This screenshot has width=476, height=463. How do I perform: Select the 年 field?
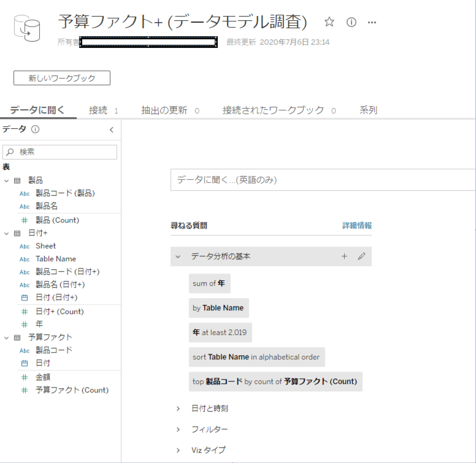39,324
